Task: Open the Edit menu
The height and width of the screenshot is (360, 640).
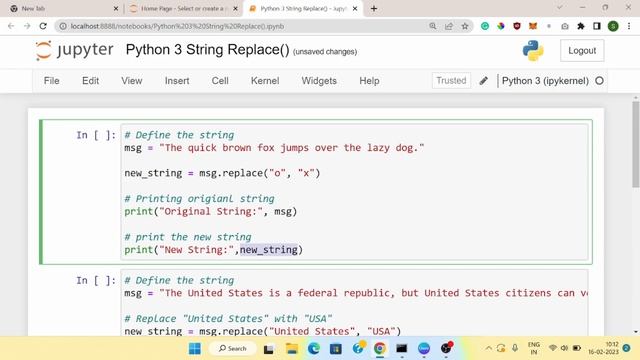Action: 90,81
